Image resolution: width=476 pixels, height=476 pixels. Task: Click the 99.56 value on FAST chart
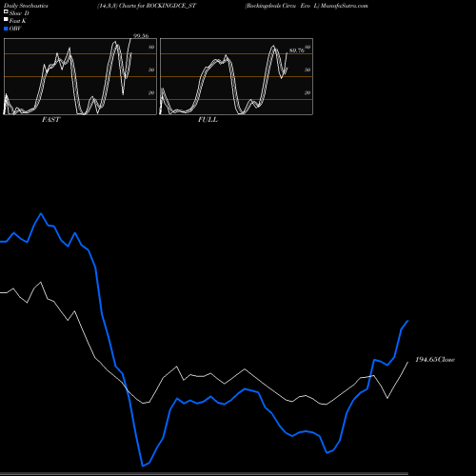141,36
